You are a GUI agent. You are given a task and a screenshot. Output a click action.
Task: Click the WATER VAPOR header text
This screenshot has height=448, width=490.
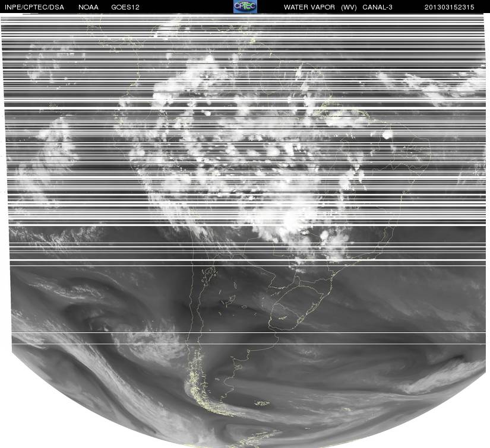point(309,7)
